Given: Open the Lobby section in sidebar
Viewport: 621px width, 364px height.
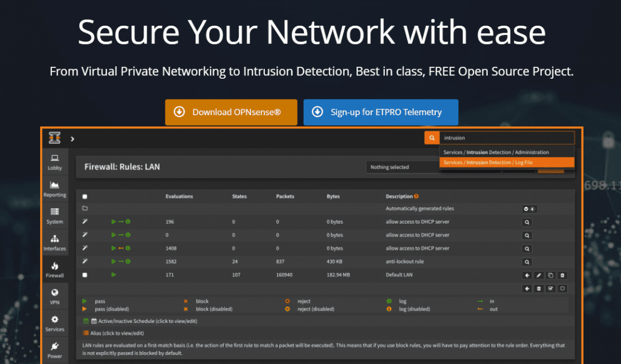Looking at the screenshot, I should [55, 162].
